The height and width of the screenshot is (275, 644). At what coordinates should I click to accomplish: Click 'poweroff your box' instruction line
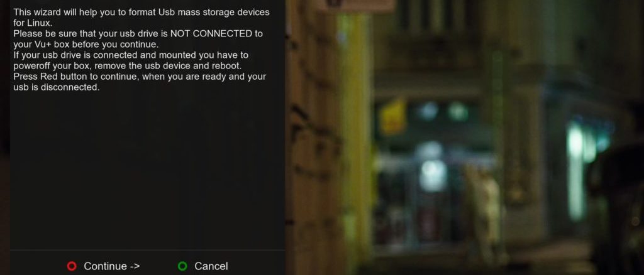pyautogui.click(x=127, y=65)
